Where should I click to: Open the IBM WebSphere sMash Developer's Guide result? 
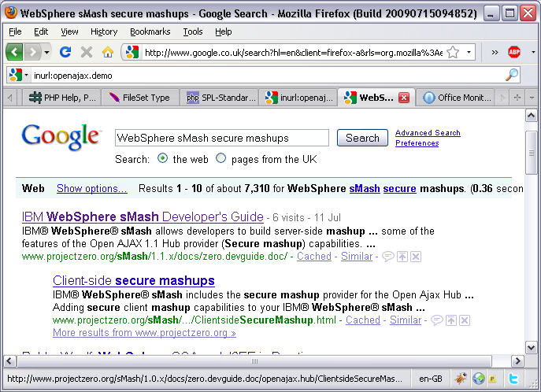[143, 216]
